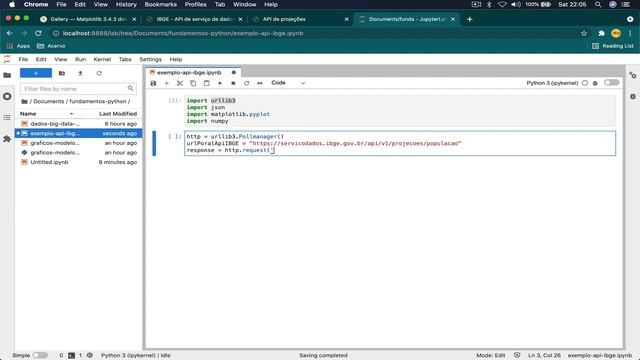
Task: Open Acervo bookmarks folder
Action: [51, 46]
